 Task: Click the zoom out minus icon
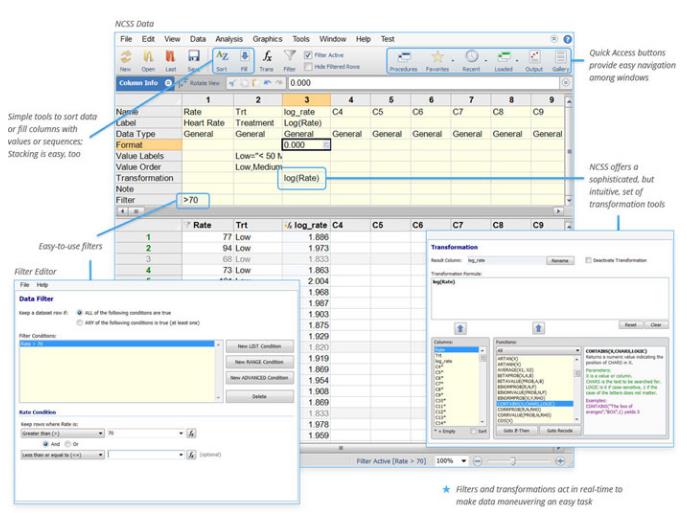(477, 461)
